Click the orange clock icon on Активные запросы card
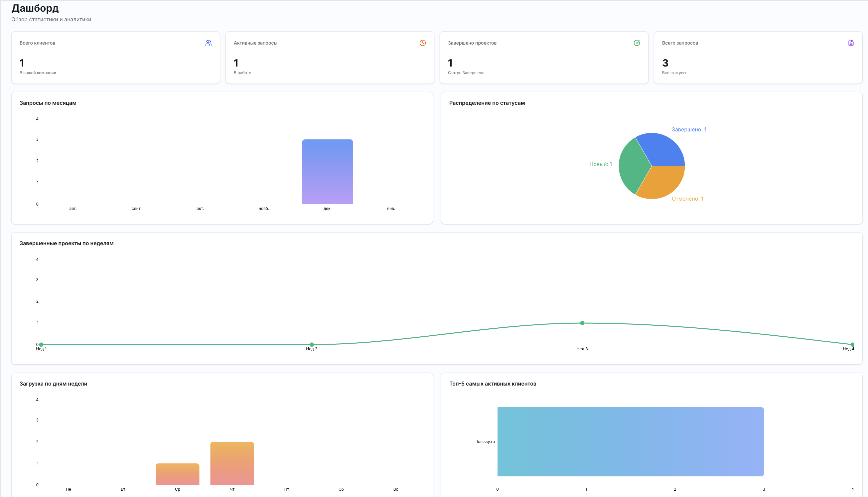Image resolution: width=868 pixels, height=497 pixels. [422, 43]
